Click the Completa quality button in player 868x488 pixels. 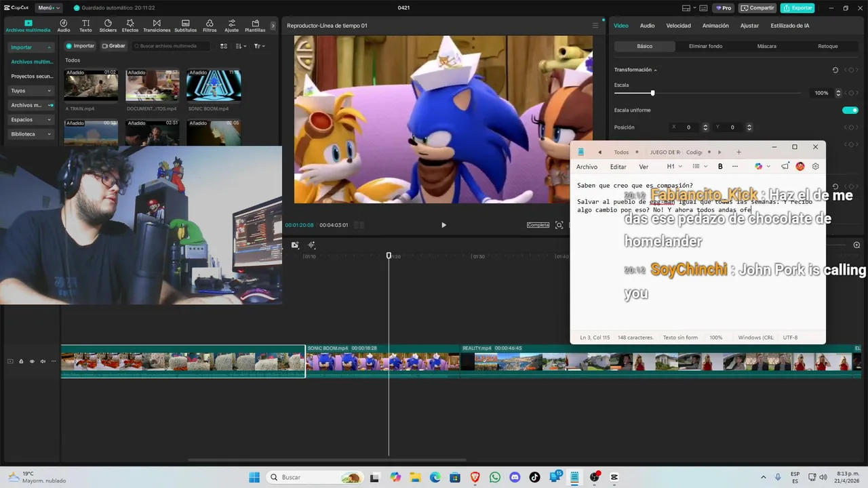click(x=538, y=225)
